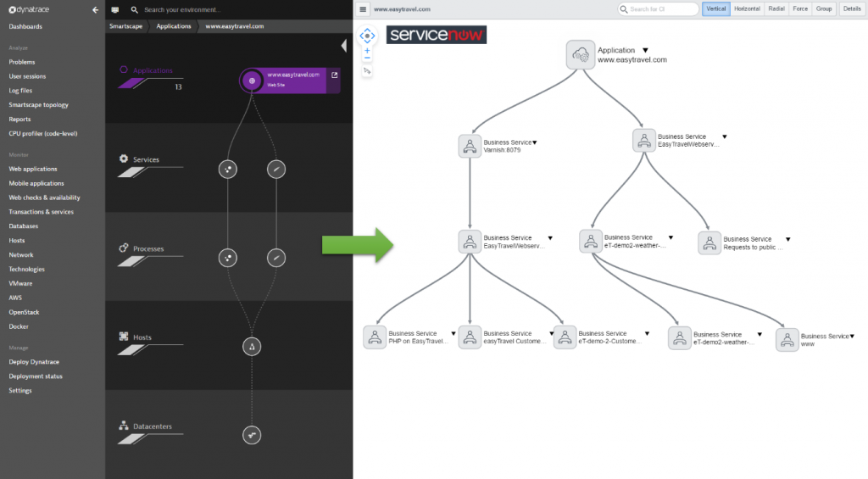Viewport: 868px width, 479px height.
Task: Expand www business service dropdown arrow
Action: (852, 336)
